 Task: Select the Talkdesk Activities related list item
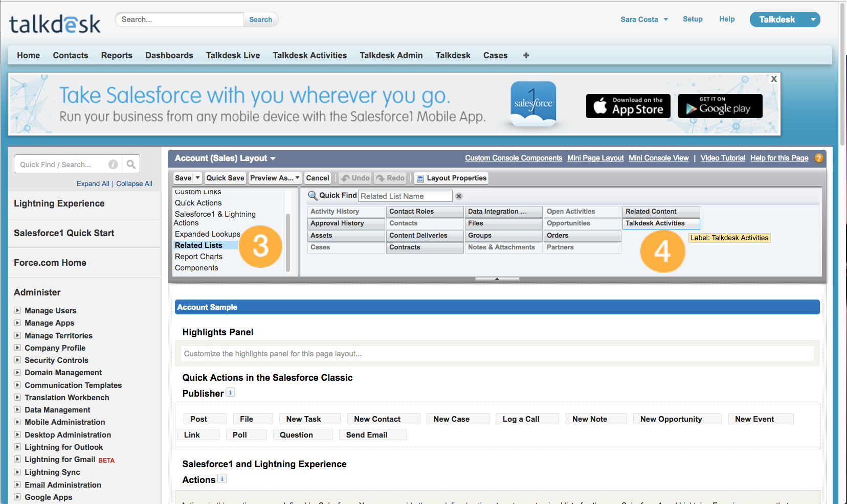coord(661,223)
